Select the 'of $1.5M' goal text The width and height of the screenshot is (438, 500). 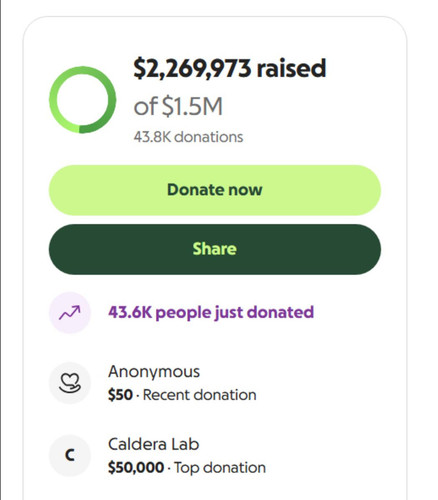178,106
